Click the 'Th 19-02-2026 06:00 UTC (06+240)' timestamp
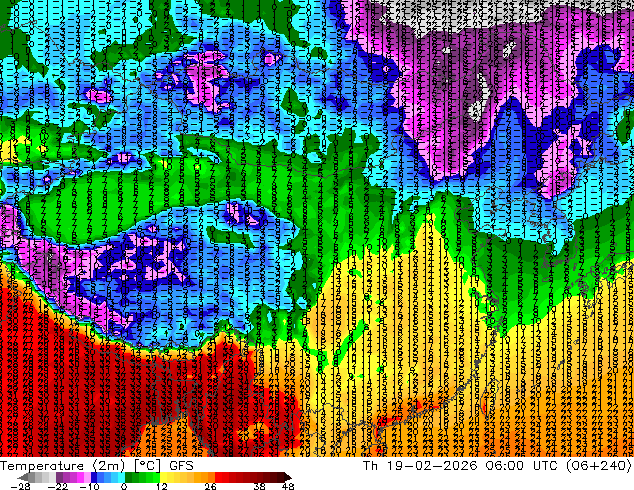 pos(497,466)
